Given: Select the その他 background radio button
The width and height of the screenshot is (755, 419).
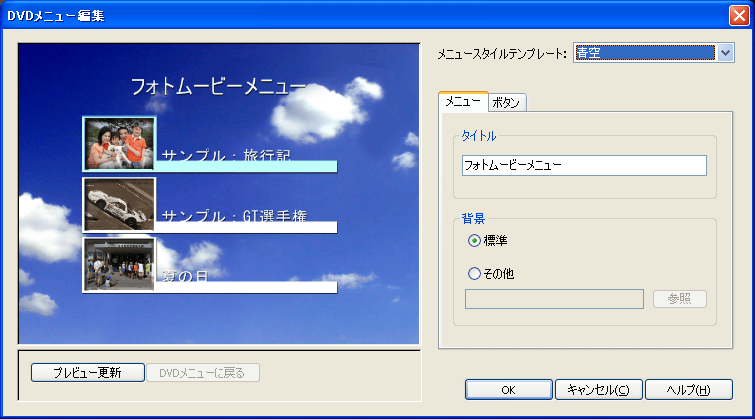Looking at the screenshot, I should [474, 274].
